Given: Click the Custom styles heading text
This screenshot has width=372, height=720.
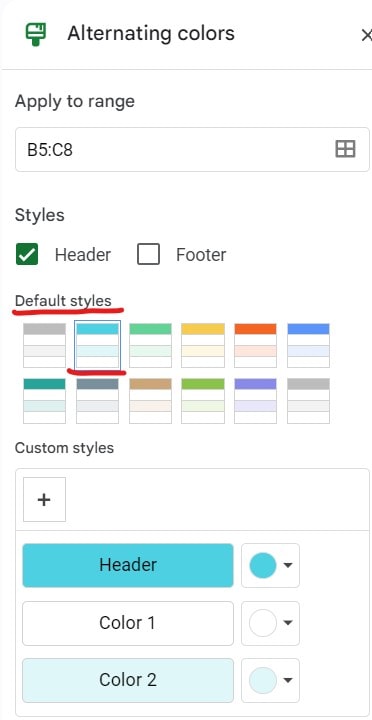Looking at the screenshot, I should click(64, 448).
